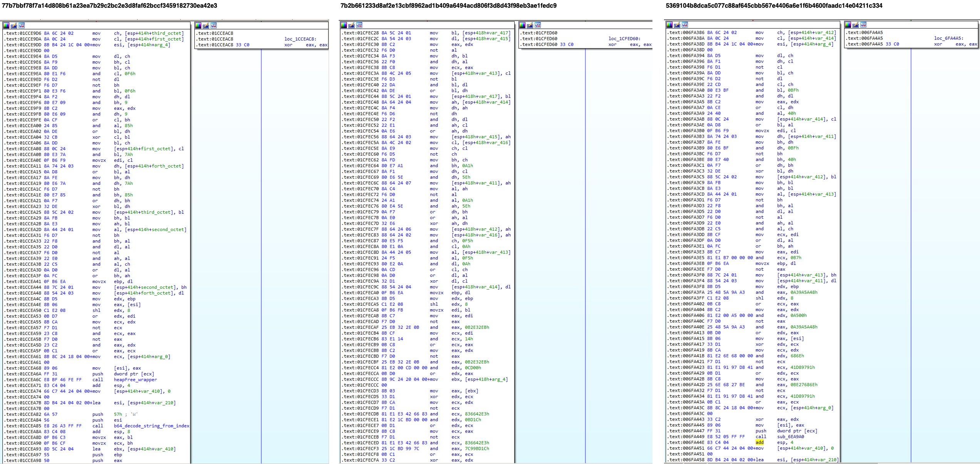Click the color icon on the loc_1CFED60 node

(522, 25)
